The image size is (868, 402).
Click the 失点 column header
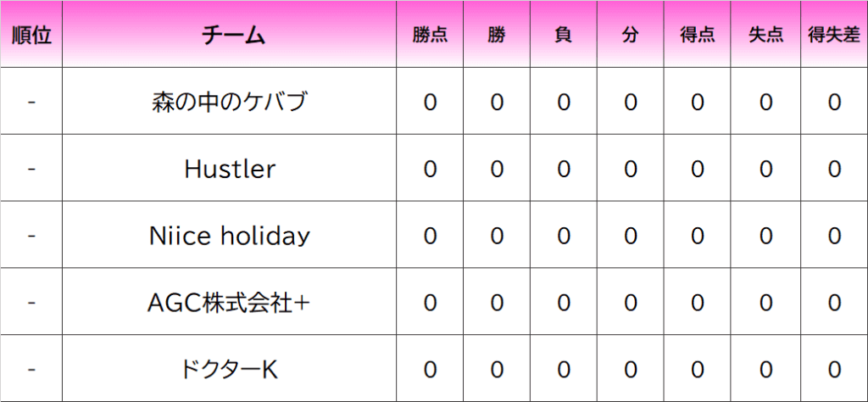point(765,36)
